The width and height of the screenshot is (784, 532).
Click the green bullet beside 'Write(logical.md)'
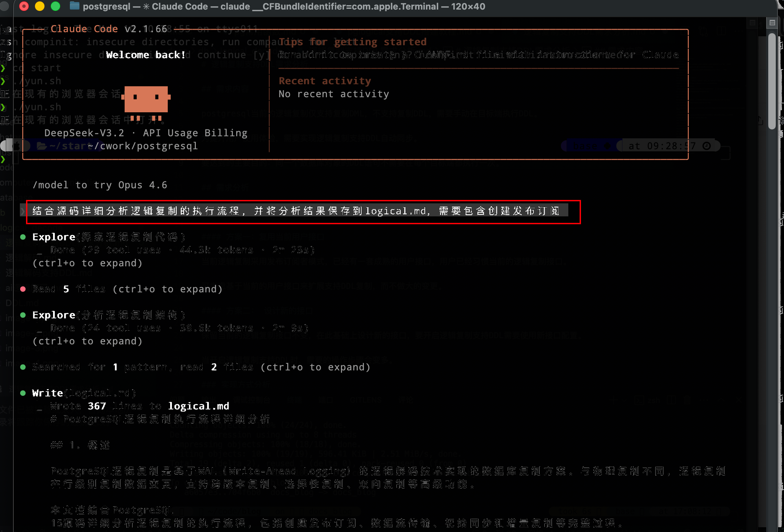tap(23, 393)
